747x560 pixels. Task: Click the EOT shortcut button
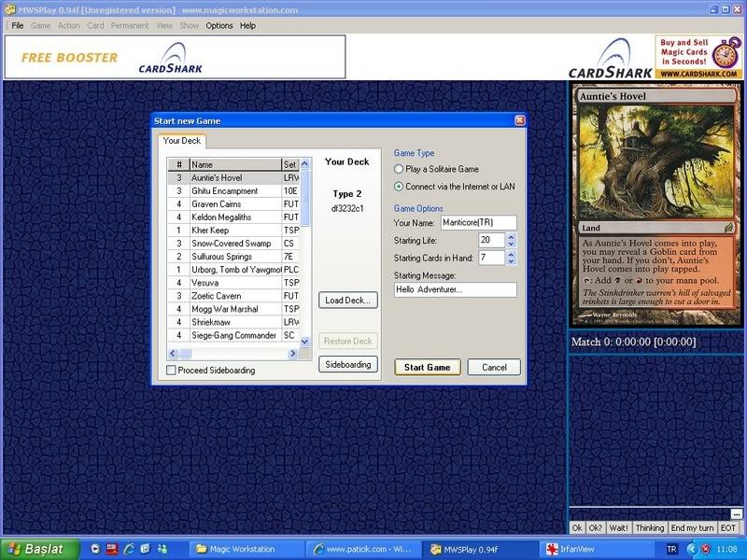click(728, 527)
